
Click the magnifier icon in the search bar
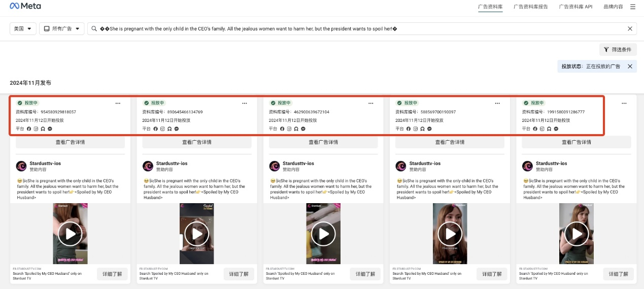pyautogui.click(x=94, y=29)
